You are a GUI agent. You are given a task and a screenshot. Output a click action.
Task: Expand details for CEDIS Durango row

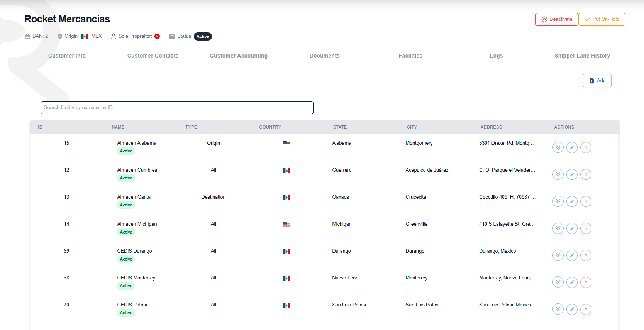point(558,255)
